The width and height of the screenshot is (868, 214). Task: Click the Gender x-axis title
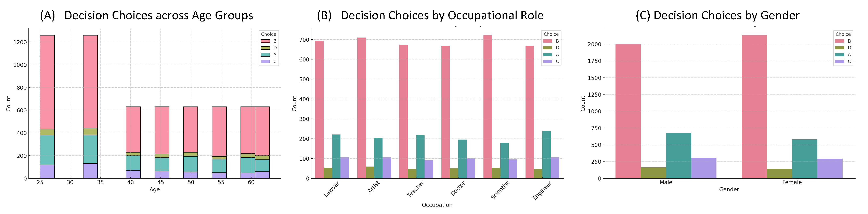pos(729,189)
